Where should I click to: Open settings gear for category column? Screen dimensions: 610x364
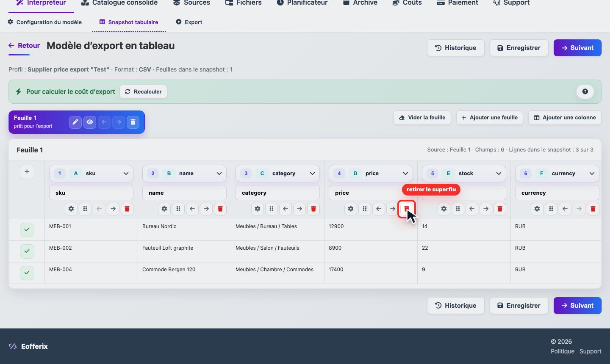pyautogui.click(x=258, y=209)
